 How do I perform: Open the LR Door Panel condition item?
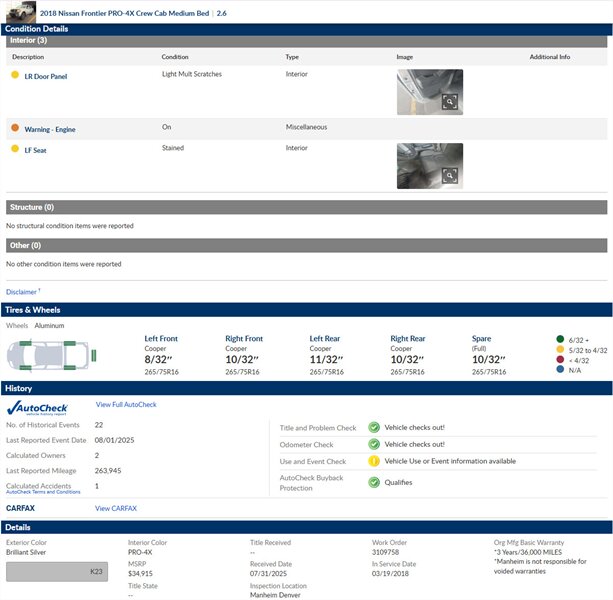coord(46,76)
